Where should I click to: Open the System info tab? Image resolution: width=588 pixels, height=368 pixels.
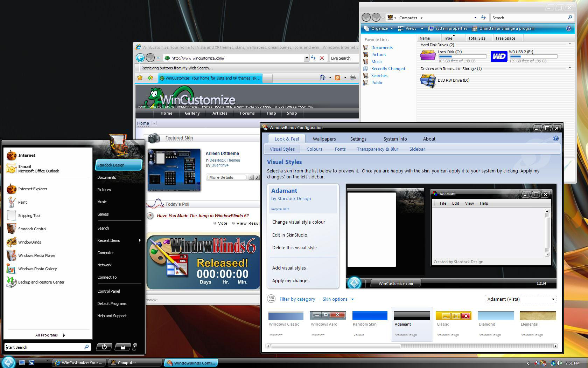pos(395,139)
